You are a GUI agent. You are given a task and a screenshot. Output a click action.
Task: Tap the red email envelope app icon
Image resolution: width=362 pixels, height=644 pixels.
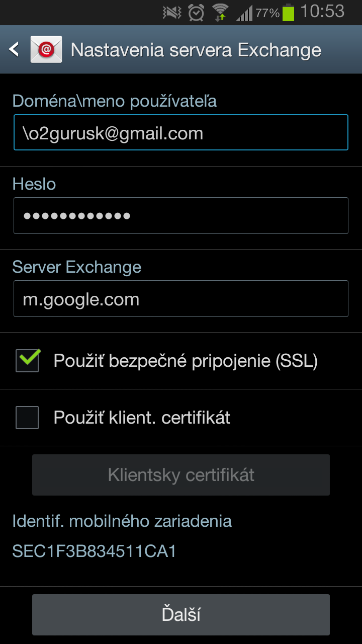click(x=46, y=49)
